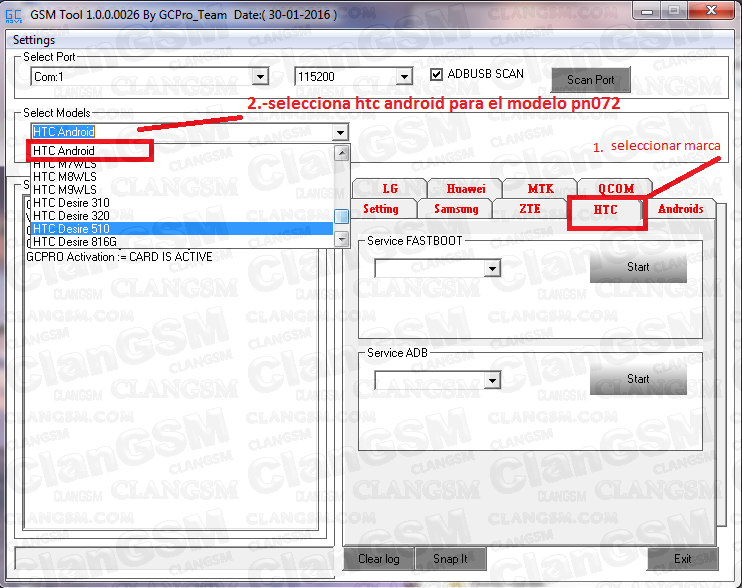Click the Snap It button
Image resolution: width=742 pixels, height=588 pixels.
[450, 559]
